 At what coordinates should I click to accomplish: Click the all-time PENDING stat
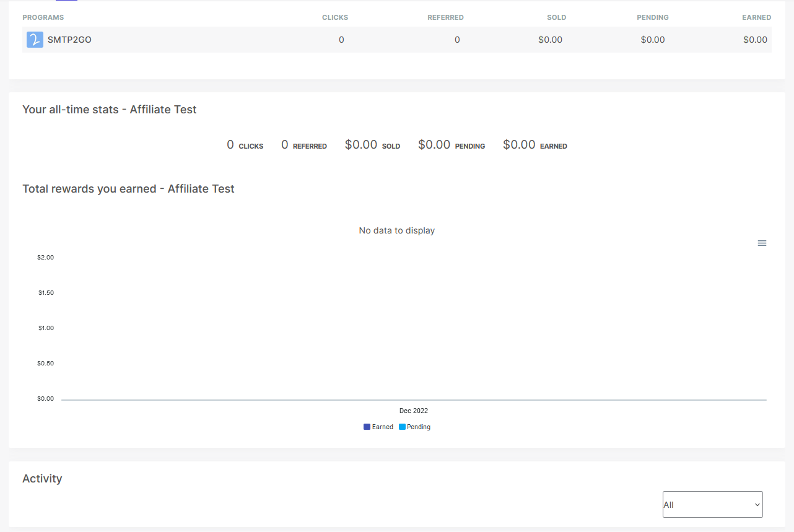pos(452,145)
